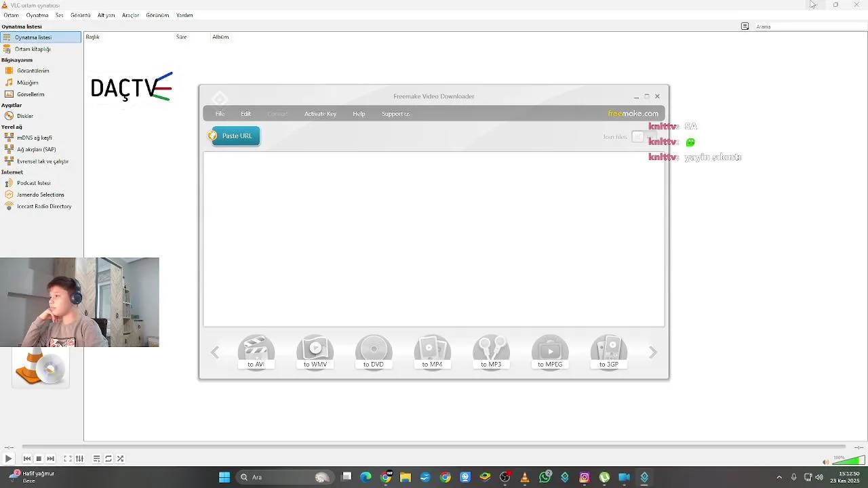This screenshot has width=868, height=488.
Task: Click the VLC play button
Action: click(8, 459)
